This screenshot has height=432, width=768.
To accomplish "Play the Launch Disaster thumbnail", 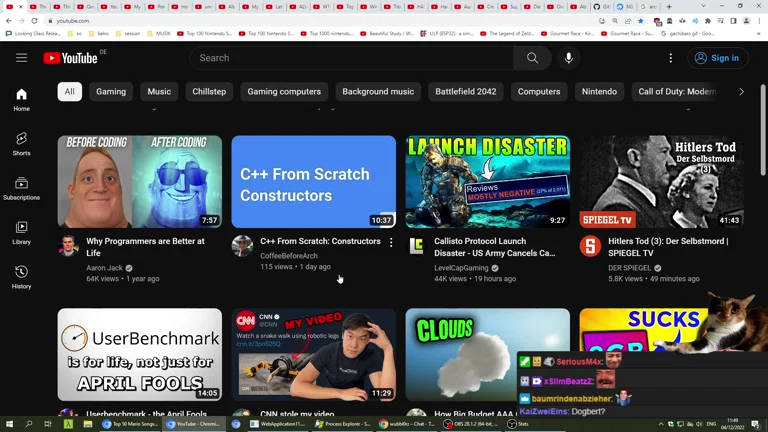I will point(487,182).
